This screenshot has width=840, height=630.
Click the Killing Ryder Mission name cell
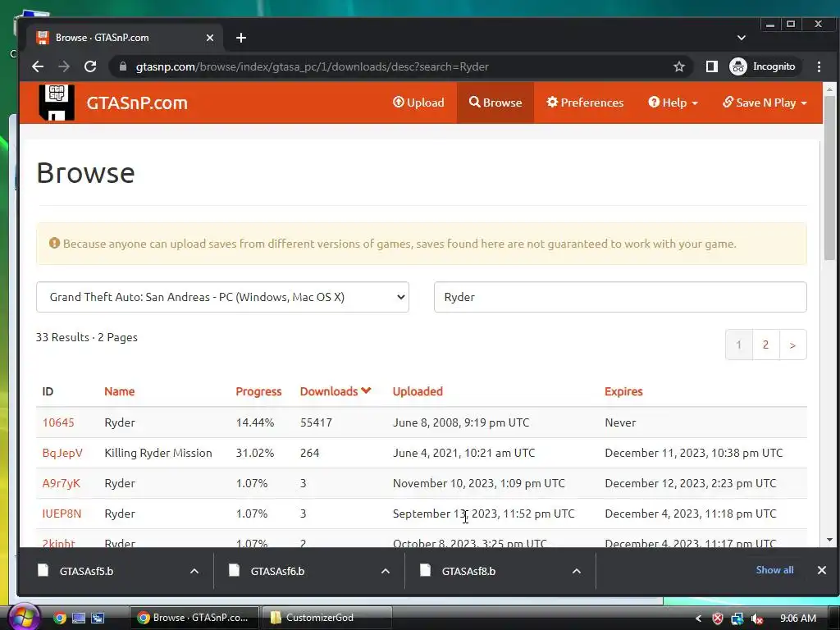click(158, 453)
